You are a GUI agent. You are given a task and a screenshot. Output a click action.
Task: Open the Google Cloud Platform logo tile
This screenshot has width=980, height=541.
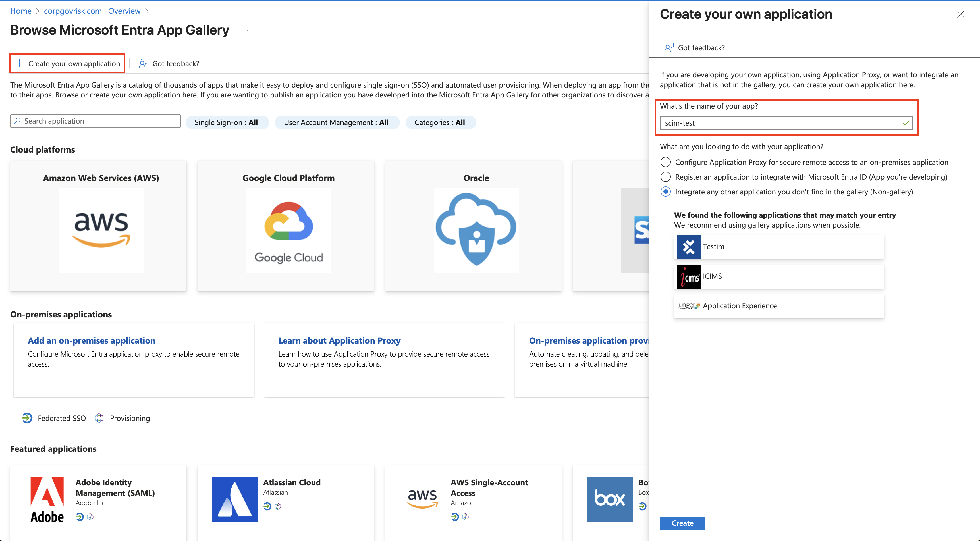tap(288, 230)
